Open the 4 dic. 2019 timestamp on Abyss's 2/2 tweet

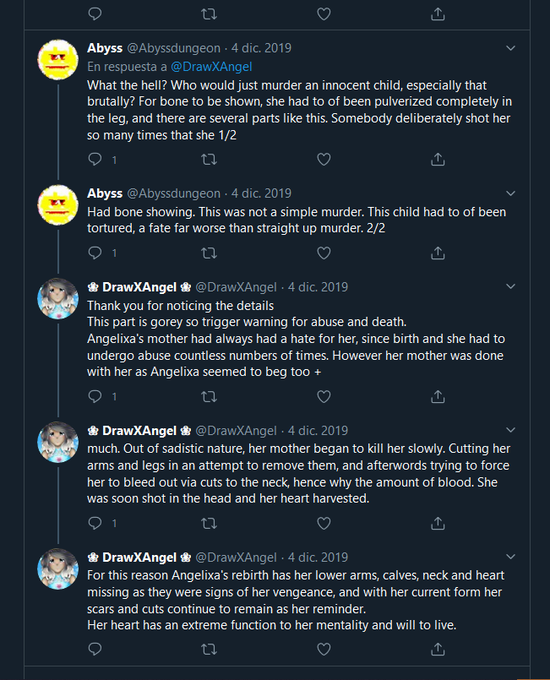[261, 193]
